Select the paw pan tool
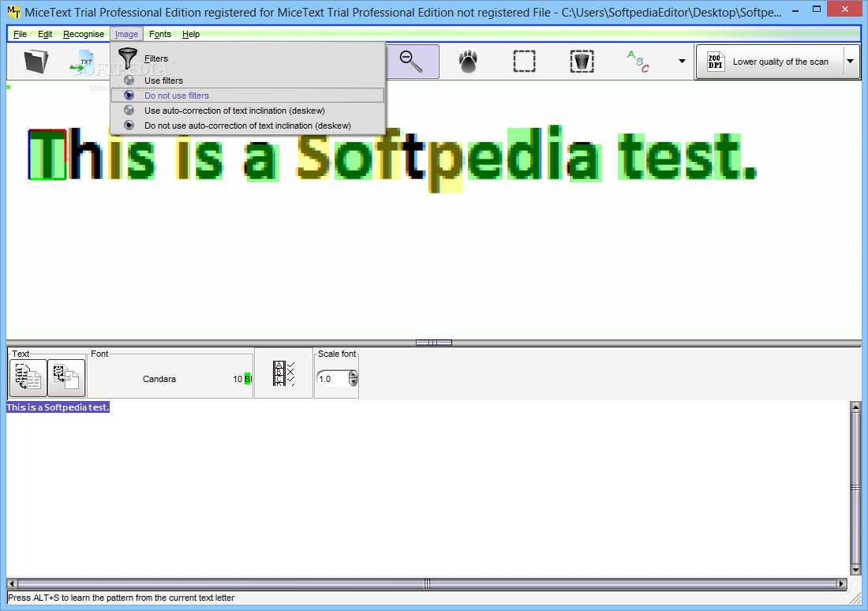Screen dimensions: 868x611 pyautogui.click(x=468, y=62)
